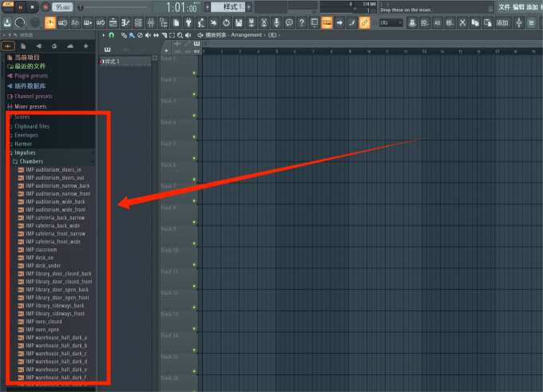Open the (无) snap dropdown in toolbar
This screenshot has height=392, width=543.
pos(391,23)
